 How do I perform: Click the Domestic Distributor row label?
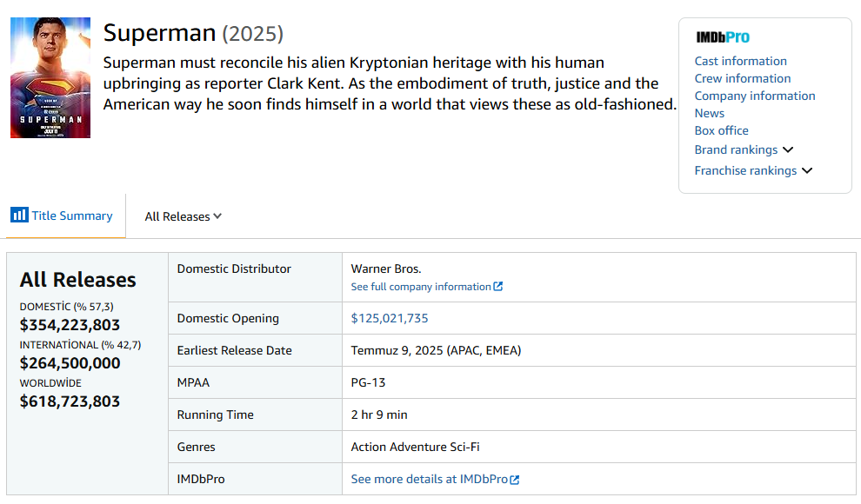click(x=234, y=269)
